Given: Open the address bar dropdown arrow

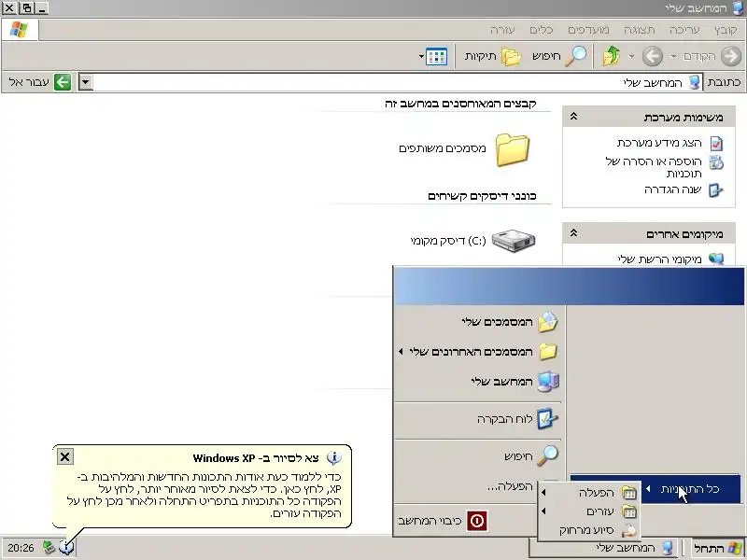Looking at the screenshot, I should click(85, 82).
